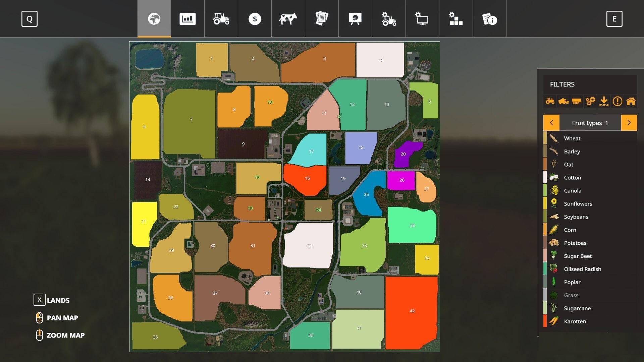Open the finances dollar icon
644x362 pixels.
(254, 18)
